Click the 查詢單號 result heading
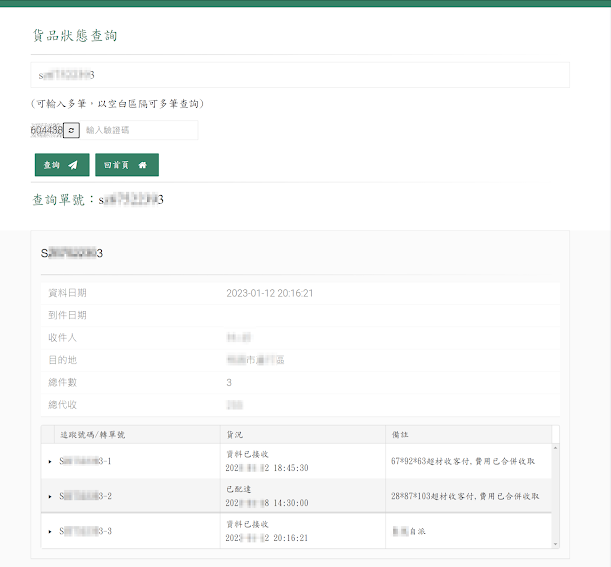Image resolution: width=611 pixels, height=567 pixels. pyautogui.click(x=98, y=200)
